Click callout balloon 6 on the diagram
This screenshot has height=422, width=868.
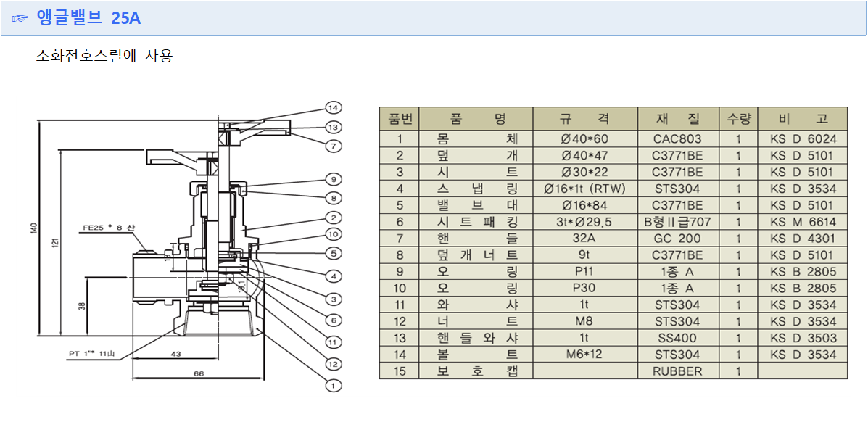[x=334, y=320]
